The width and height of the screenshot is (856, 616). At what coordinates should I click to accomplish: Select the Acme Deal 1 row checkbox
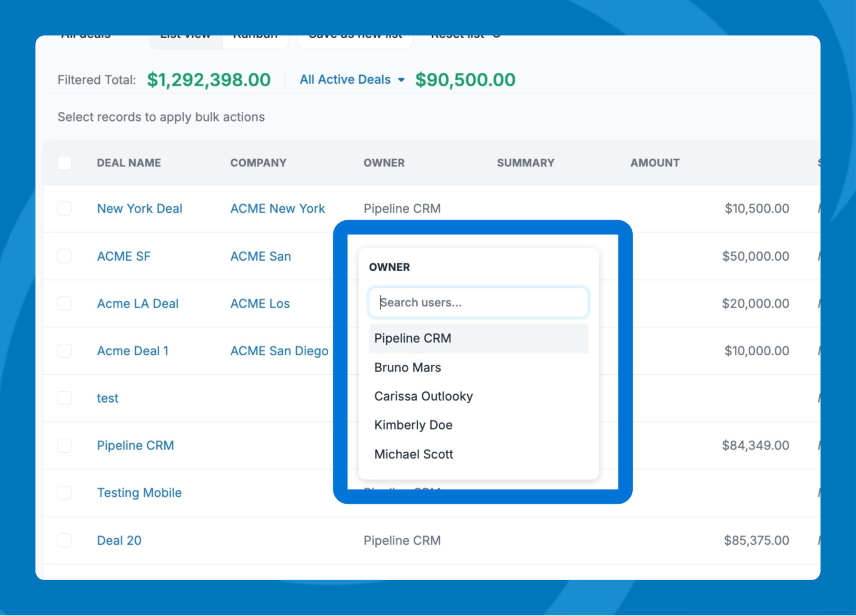coord(64,351)
